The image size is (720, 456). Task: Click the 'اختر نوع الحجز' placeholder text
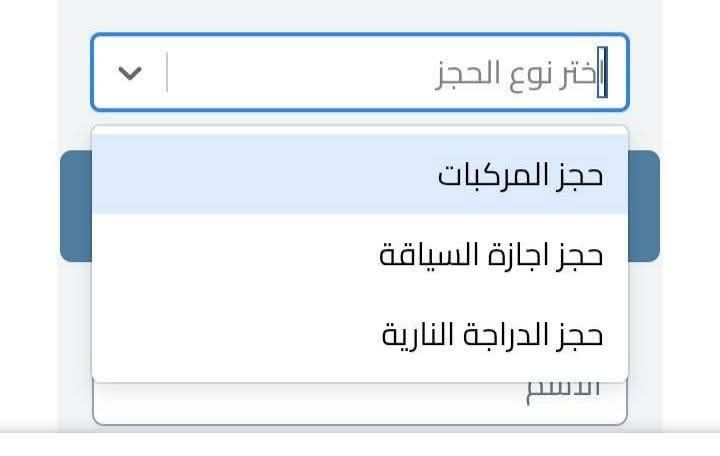pos(520,73)
